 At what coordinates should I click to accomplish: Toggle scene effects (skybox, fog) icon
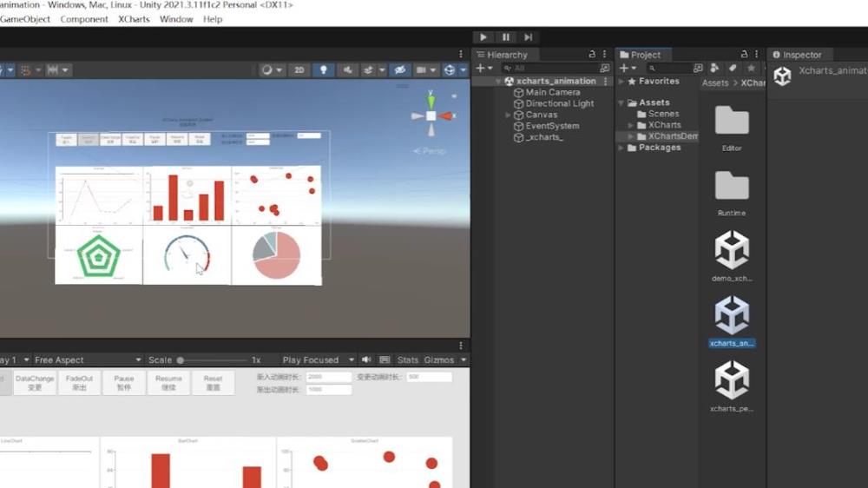coord(368,69)
